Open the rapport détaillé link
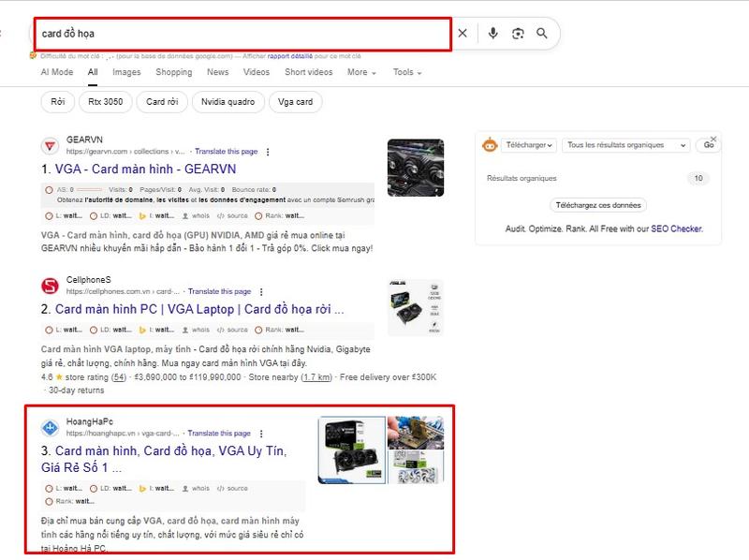Image resolution: width=749 pixels, height=560 pixels. (290, 56)
